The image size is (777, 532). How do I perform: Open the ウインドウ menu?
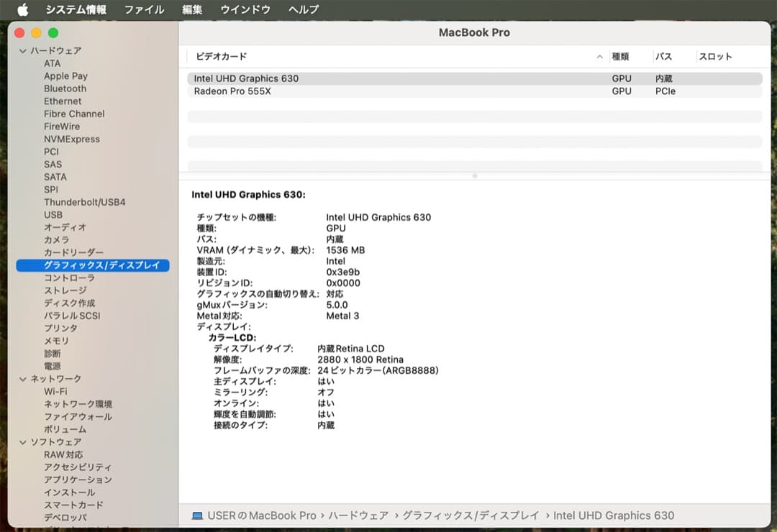[x=245, y=9]
